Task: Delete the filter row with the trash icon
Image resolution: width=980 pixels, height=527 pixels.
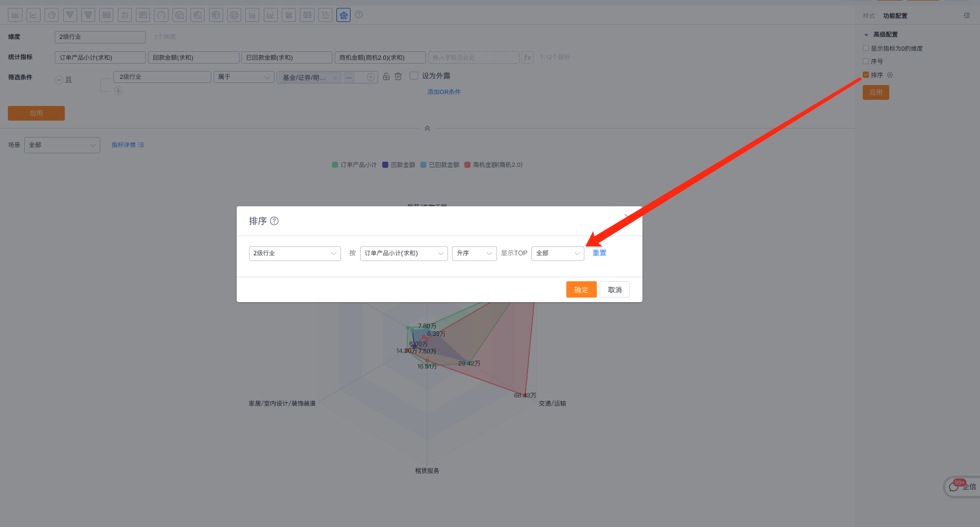Action: point(398,77)
